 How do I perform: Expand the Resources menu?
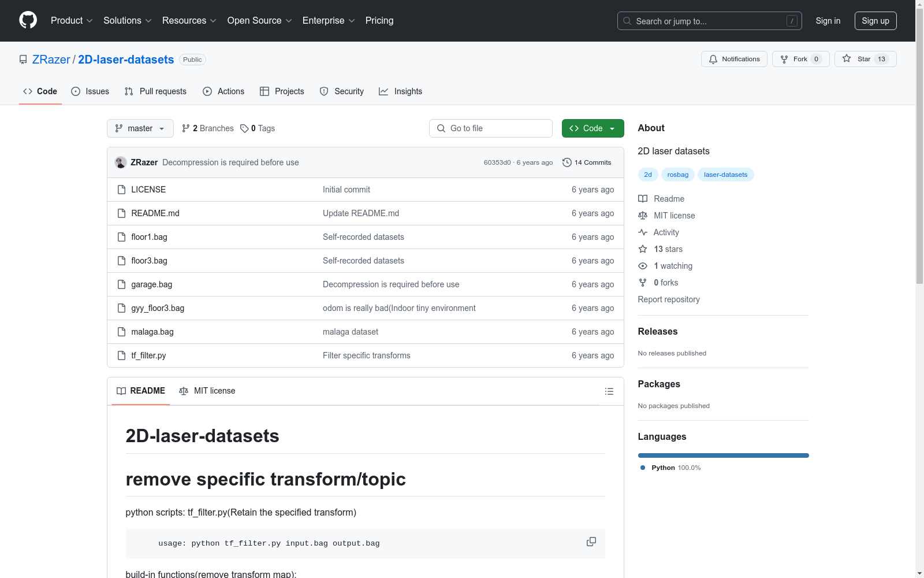pyautogui.click(x=189, y=20)
